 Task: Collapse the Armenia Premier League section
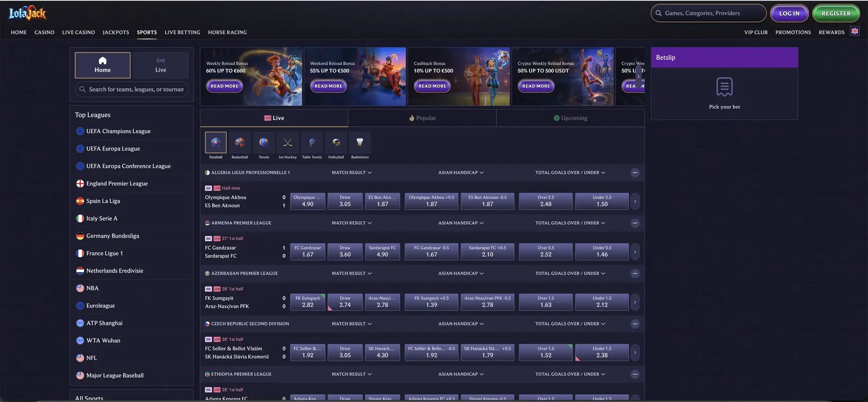point(635,223)
